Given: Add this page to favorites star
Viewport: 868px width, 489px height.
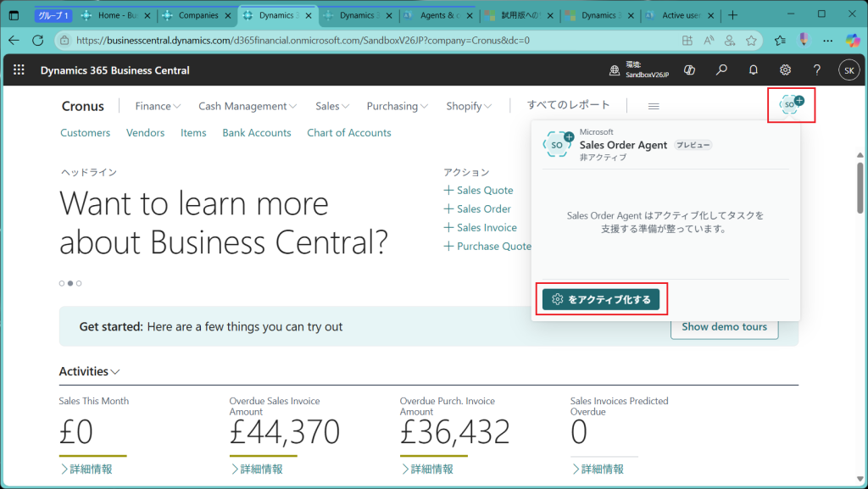Looking at the screenshot, I should click(751, 41).
